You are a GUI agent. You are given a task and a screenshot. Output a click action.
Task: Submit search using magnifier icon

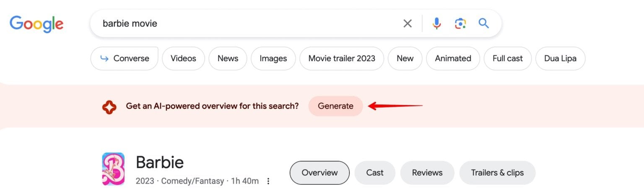pyautogui.click(x=484, y=23)
